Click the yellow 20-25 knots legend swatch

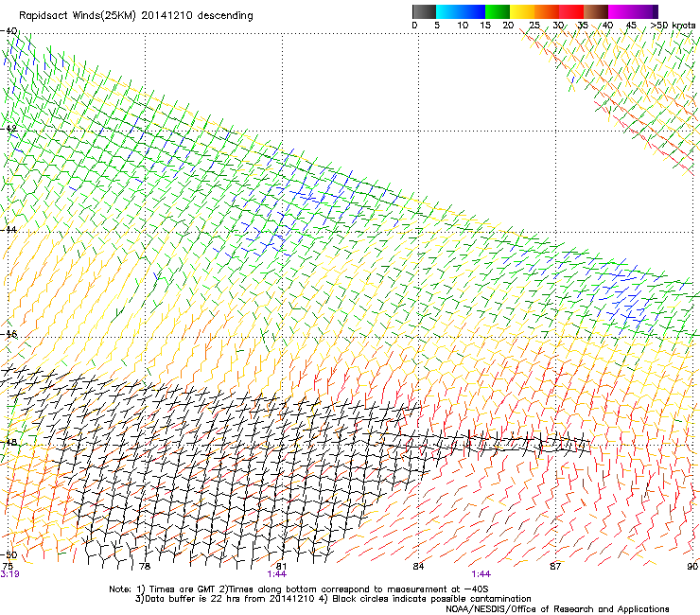pyautogui.click(x=522, y=11)
